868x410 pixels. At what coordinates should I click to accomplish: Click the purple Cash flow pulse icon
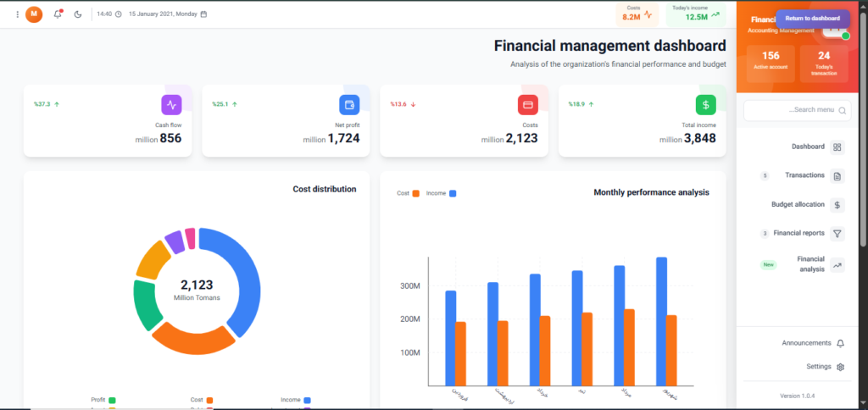pyautogui.click(x=171, y=105)
